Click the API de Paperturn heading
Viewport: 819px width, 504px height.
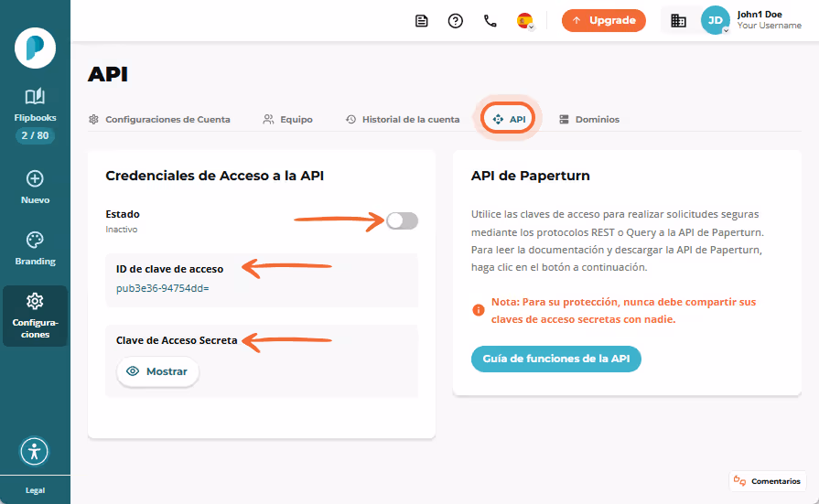[x=530, y=176]
